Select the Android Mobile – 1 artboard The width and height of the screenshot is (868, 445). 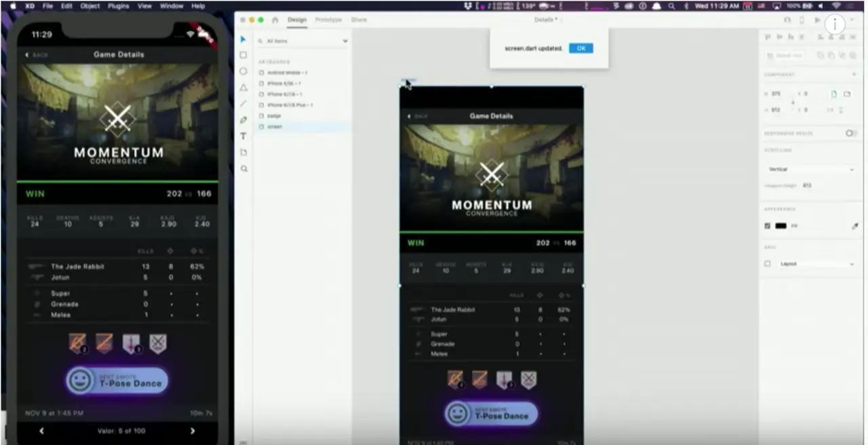pos(288,73)
